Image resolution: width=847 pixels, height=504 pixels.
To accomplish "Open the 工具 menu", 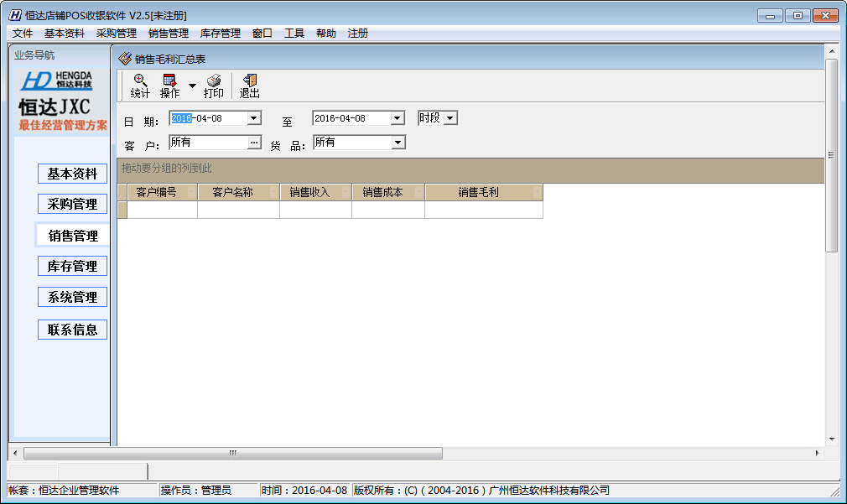I will pyautogui.click(x=294, y=34).
